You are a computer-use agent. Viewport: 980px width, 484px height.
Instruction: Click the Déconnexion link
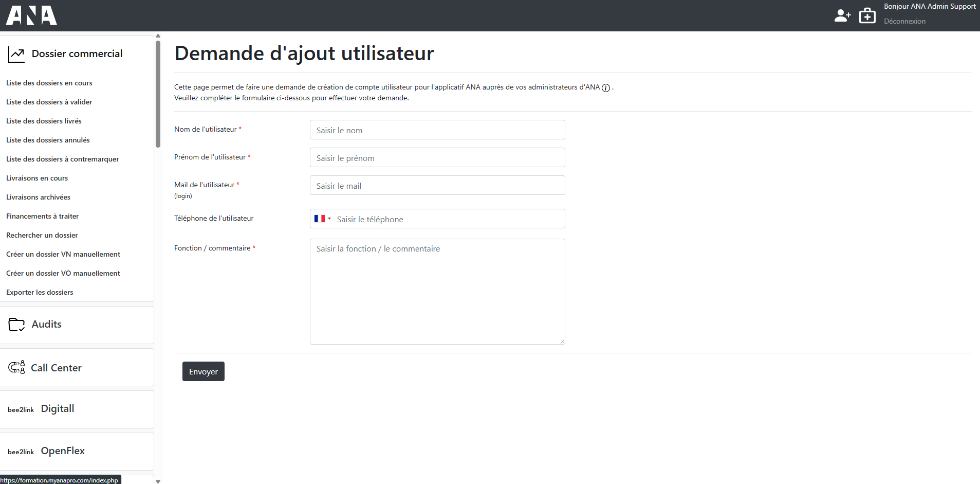click(x=904, y=21)
